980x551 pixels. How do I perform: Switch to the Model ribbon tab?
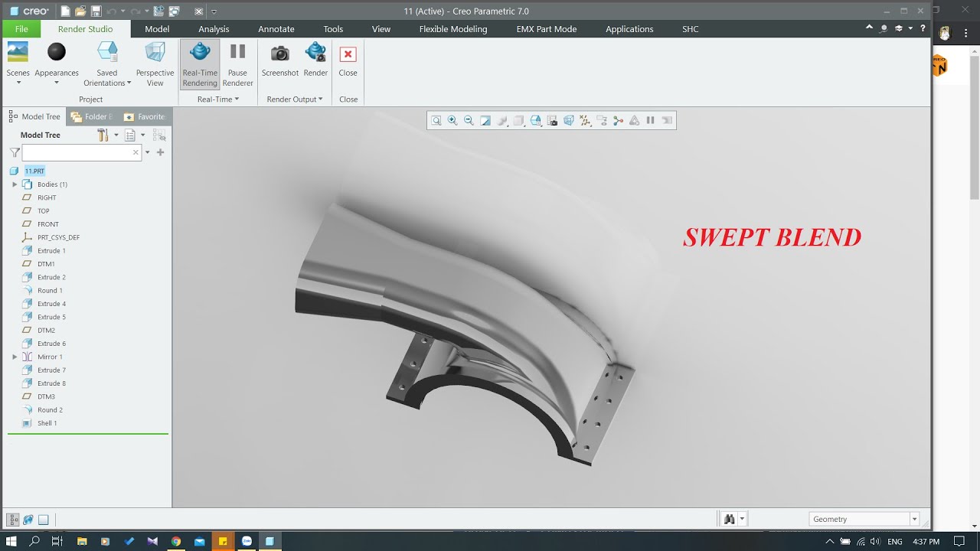157,29
